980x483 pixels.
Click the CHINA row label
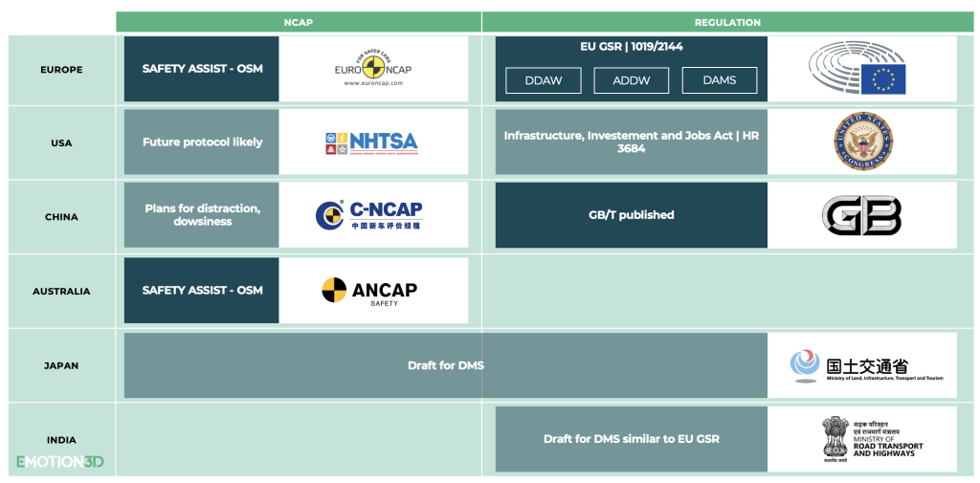(61, 217)
